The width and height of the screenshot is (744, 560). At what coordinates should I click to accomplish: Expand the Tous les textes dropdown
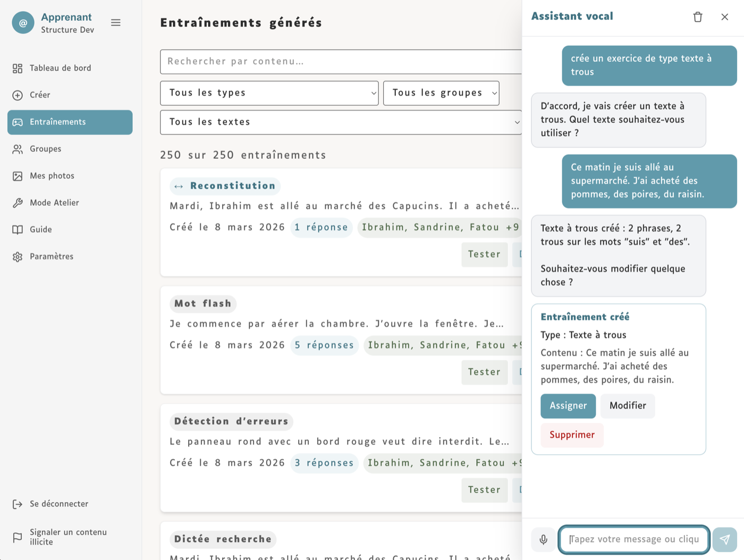[340, 122]
